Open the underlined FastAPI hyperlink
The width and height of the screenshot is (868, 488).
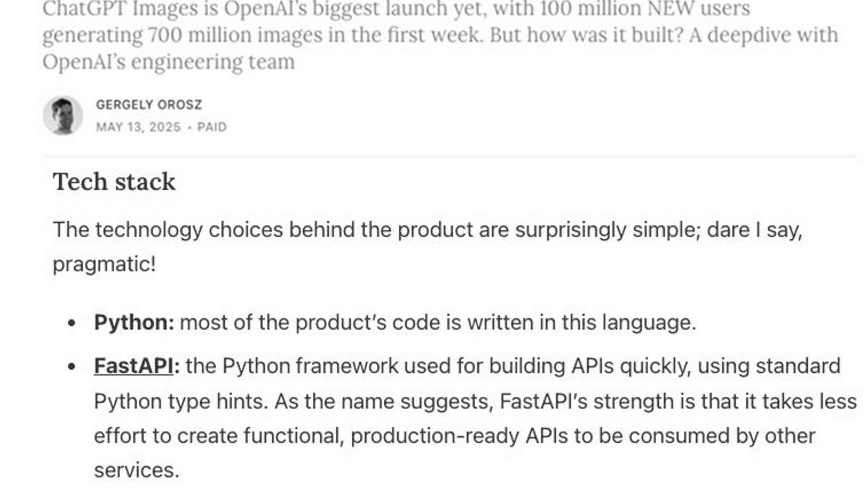coord(133,366)
